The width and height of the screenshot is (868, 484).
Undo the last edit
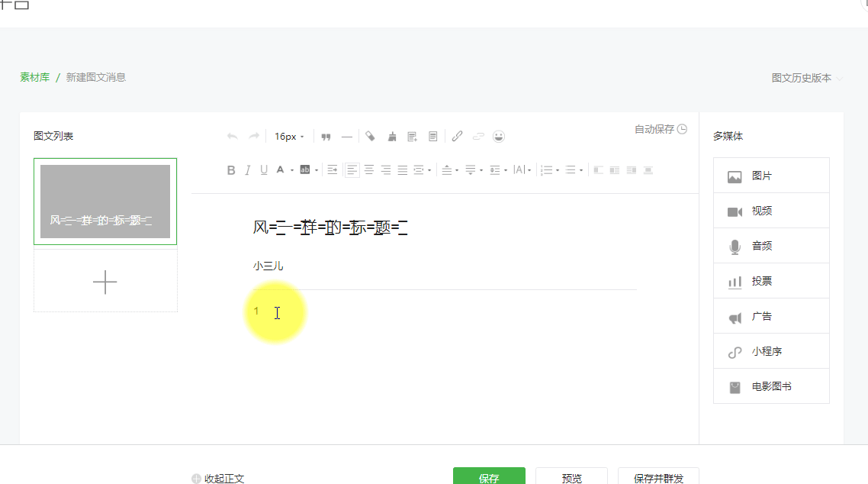(233, 136)
